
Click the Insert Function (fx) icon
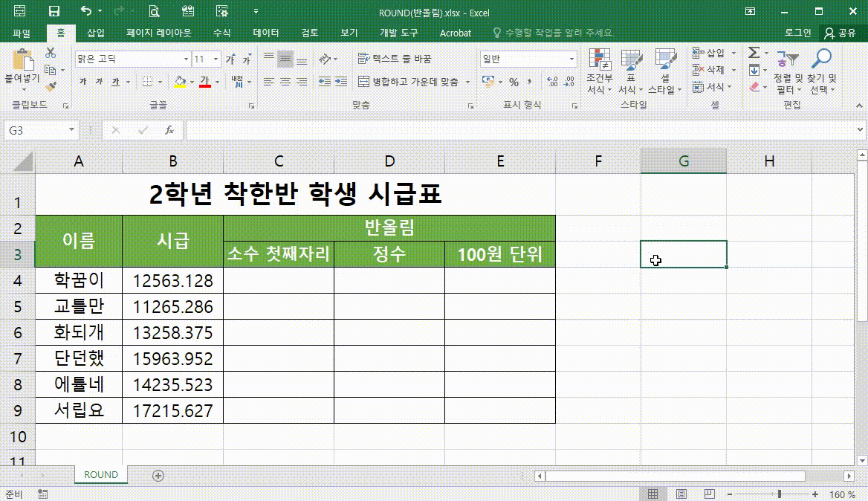[169, 130]
